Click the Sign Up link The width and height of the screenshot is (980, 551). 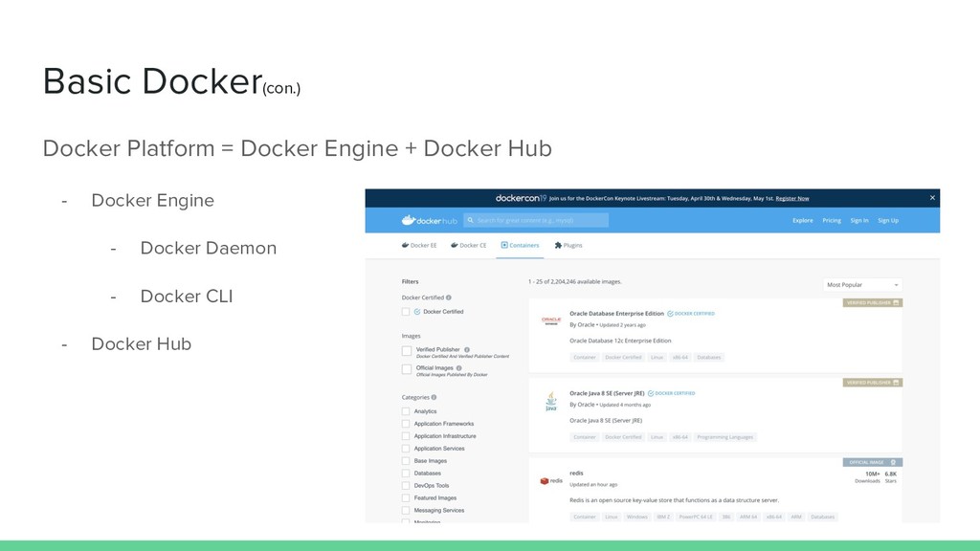[888, 221]
